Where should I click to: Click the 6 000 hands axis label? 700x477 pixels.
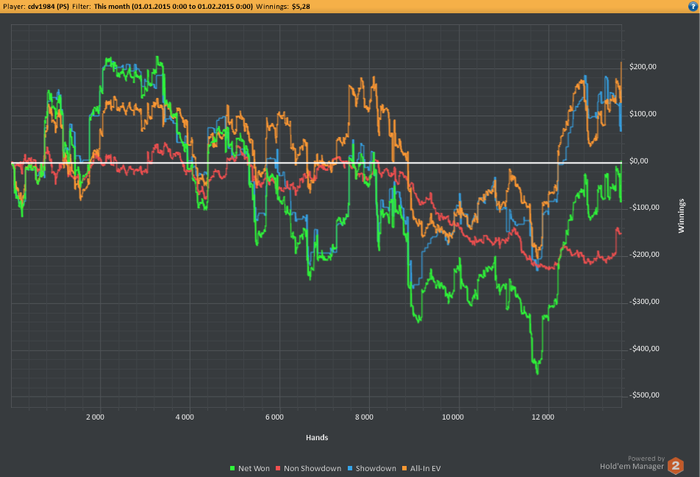pos(275,417)
